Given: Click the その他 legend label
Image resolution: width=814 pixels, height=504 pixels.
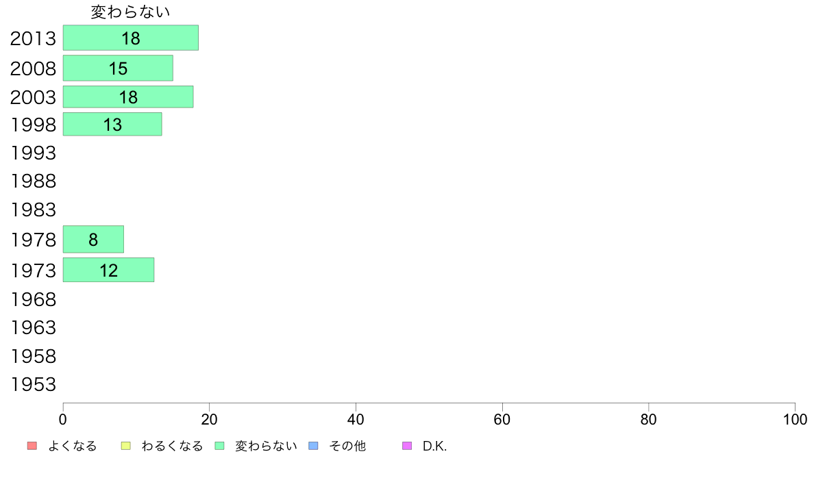Looking at the screenshot, I should point(347,446).
